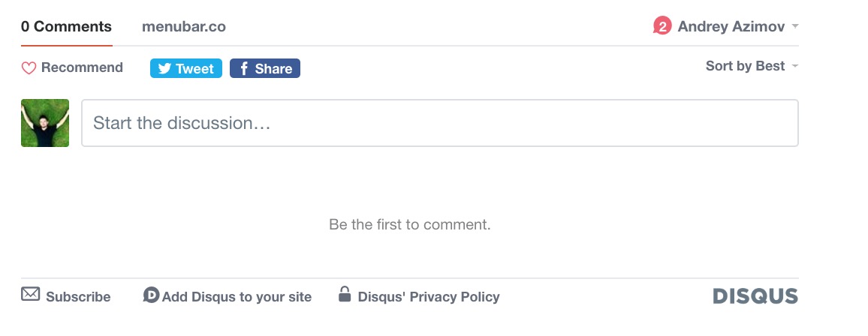Click the DISQUS logo in footer
This screenshot has height=336, width=868.
coord(755,296)
